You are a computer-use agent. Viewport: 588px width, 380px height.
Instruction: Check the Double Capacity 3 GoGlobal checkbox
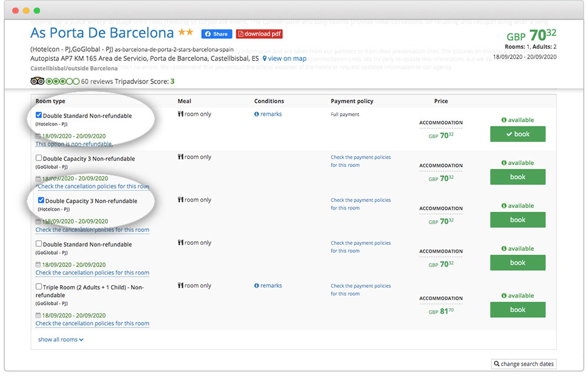[39, 158]
